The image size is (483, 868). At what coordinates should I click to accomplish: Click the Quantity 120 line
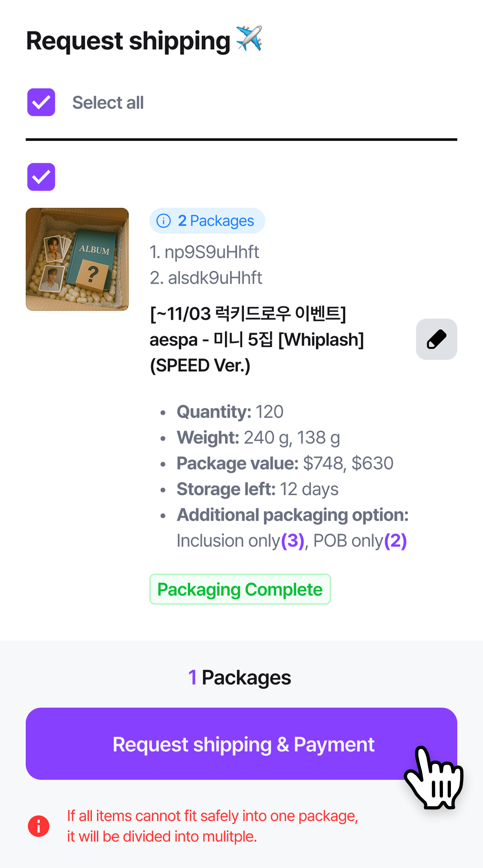(230, 412)
